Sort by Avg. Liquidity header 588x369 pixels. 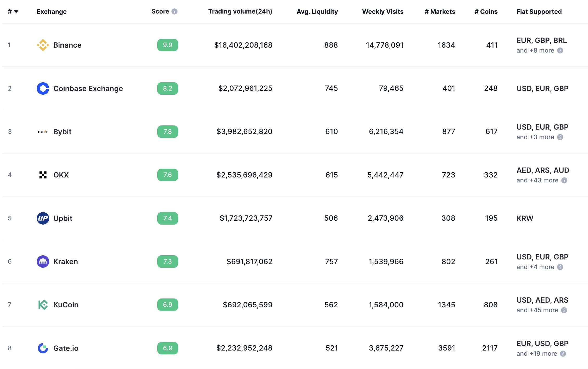(317, 11)
